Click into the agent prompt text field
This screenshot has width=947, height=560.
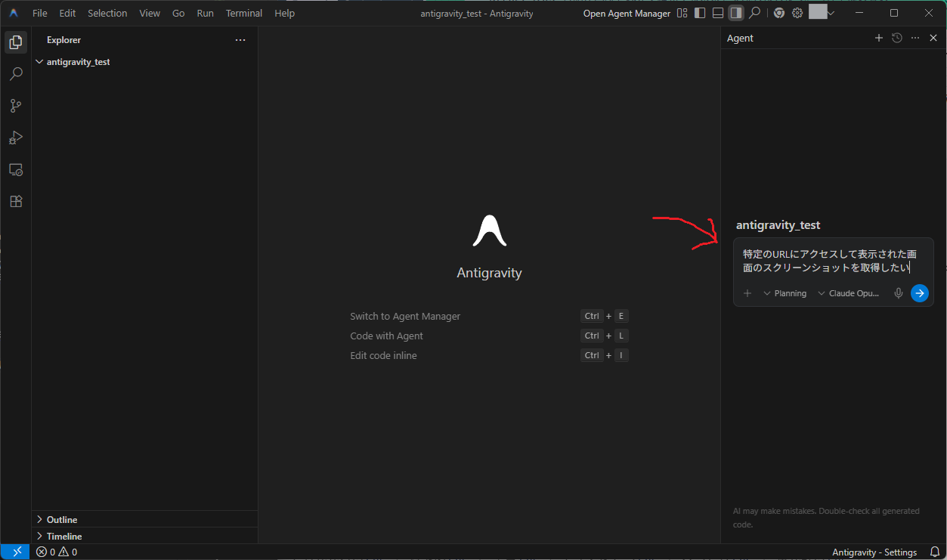833,261
